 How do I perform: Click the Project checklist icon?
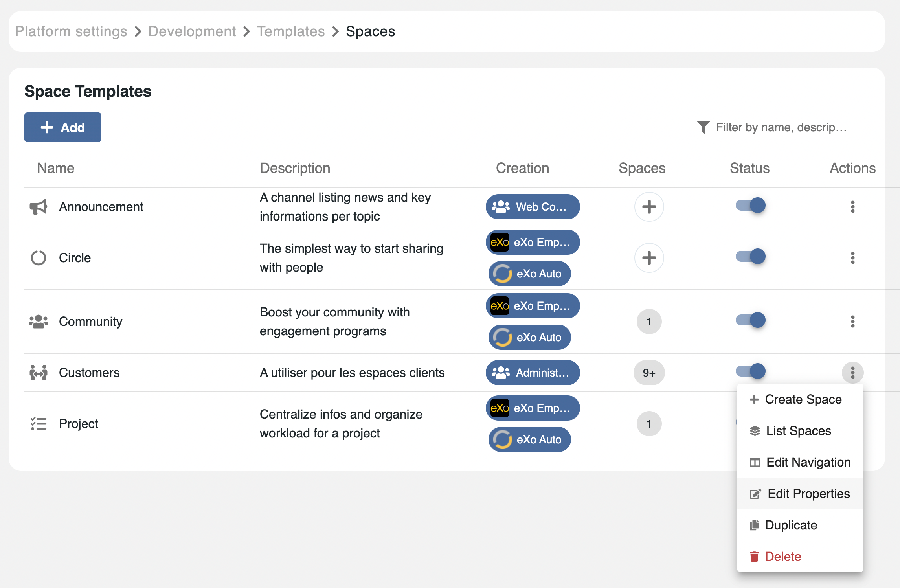[x=39, y=424]
